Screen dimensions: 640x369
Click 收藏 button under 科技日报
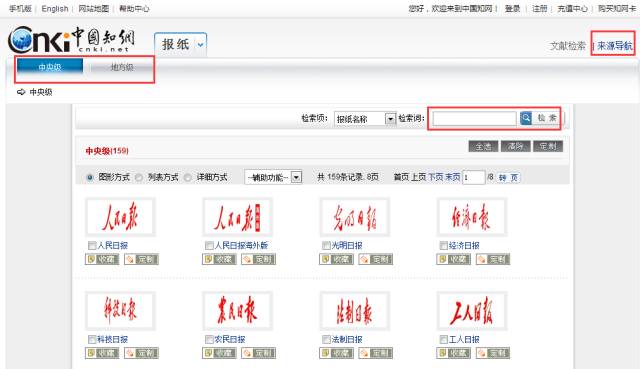(102, 353)
